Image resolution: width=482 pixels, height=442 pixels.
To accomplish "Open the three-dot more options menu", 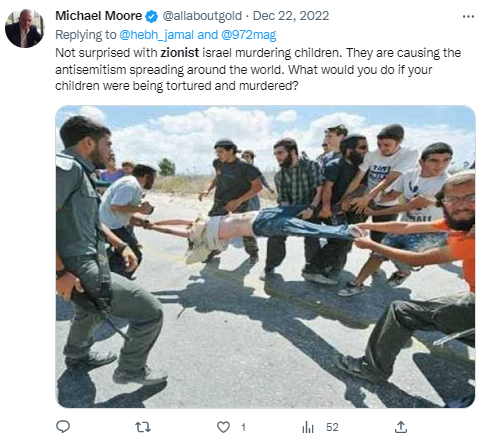I will (468, 16).
